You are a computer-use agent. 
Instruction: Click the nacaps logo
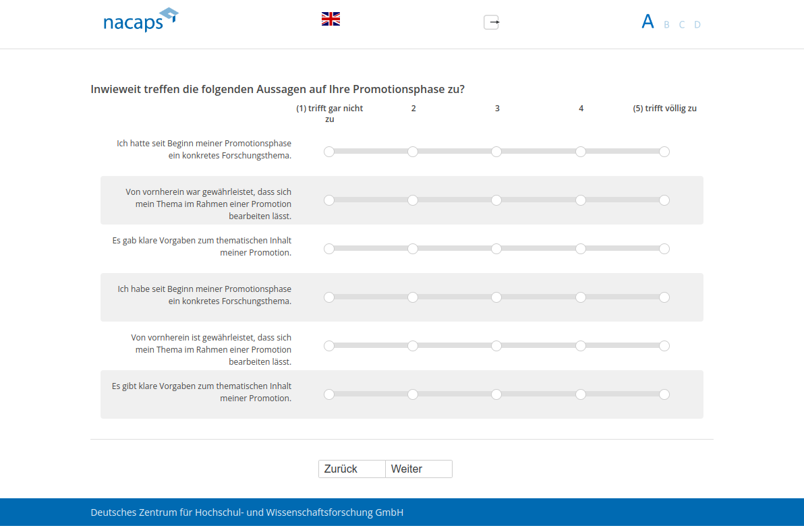click(x=140, y=20)
